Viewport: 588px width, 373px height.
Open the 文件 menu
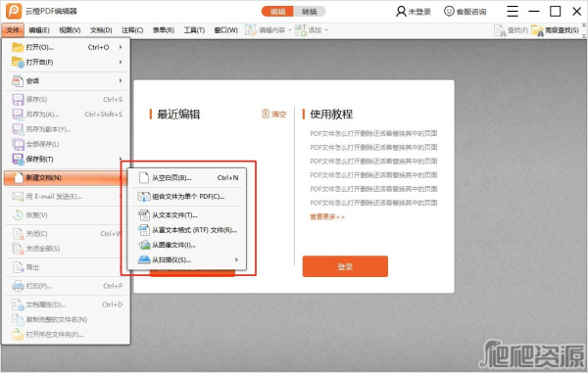click(x=13, y=30)
